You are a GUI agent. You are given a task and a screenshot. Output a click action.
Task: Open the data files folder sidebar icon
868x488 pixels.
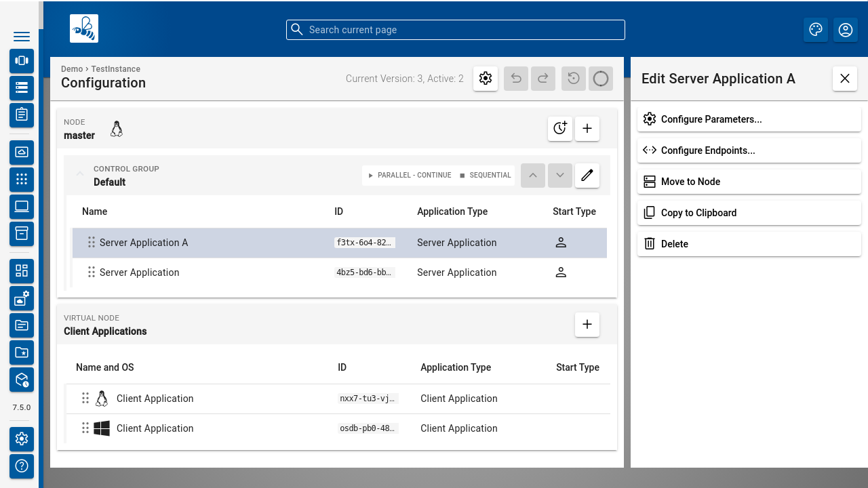22,325
